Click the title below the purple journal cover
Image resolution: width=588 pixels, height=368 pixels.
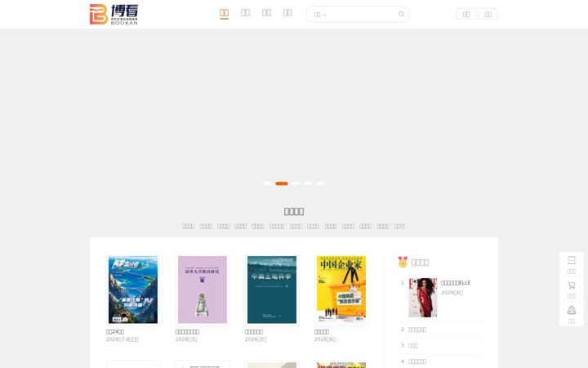(x=187, y=331)
